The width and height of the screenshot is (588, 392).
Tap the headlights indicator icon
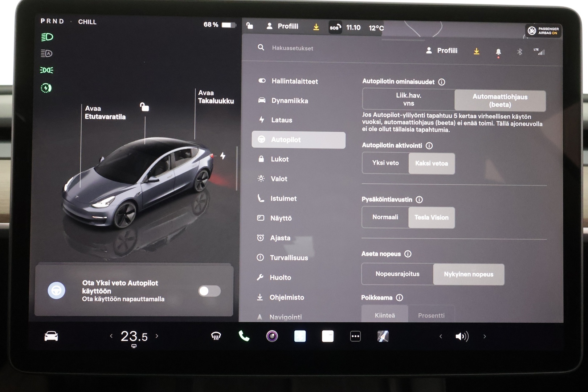[x=47, y=37]
